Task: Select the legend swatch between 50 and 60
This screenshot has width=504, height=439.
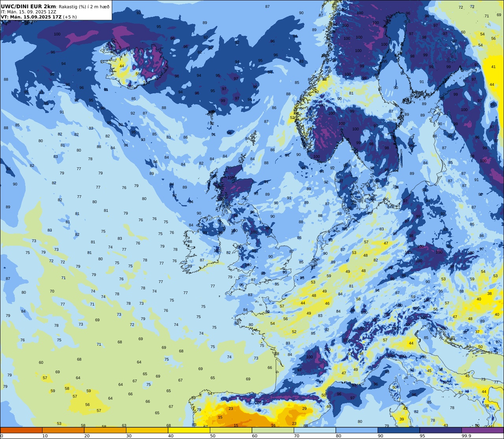Action: pyautogui.click(x=231, y=430)
